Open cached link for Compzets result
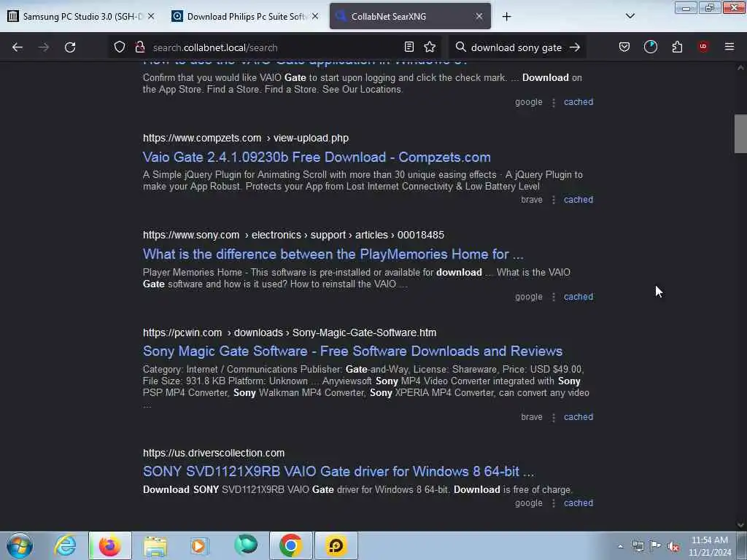 point(578,200)
